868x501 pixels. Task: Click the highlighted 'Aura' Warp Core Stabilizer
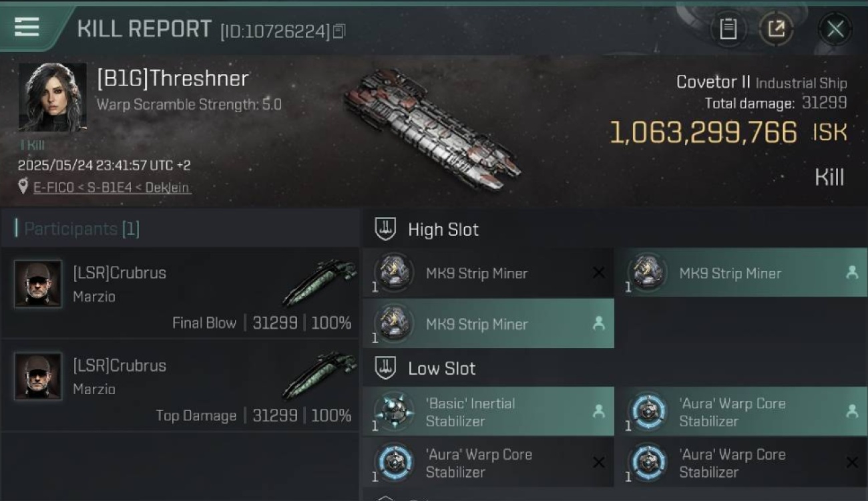click(741, 412)
